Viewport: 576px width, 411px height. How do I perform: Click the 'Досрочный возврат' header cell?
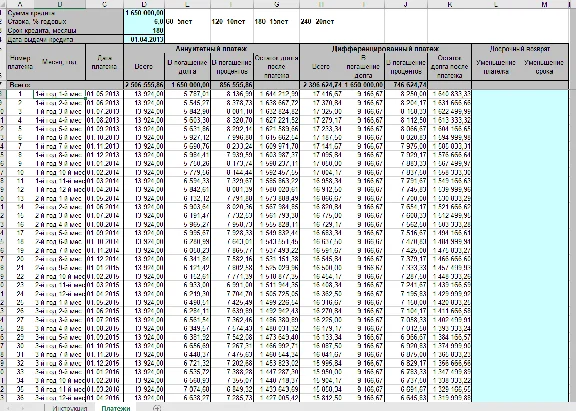click(x=520, y=48)
